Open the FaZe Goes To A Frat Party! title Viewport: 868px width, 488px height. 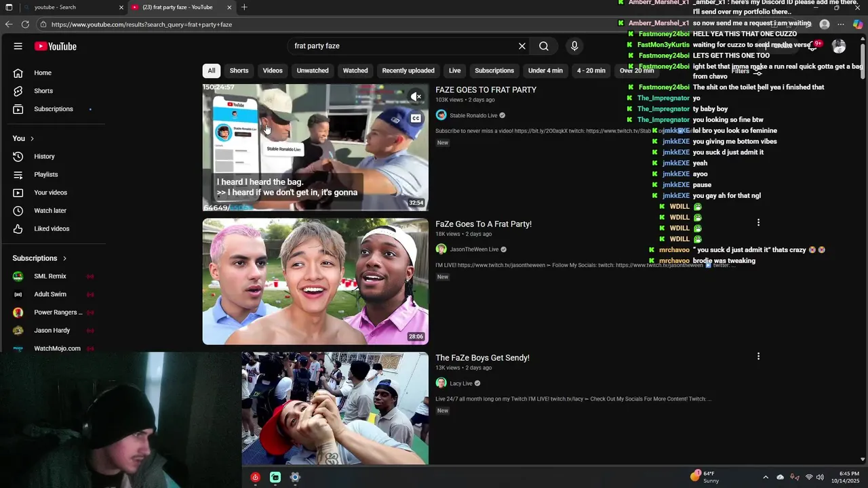coord(484,224)
